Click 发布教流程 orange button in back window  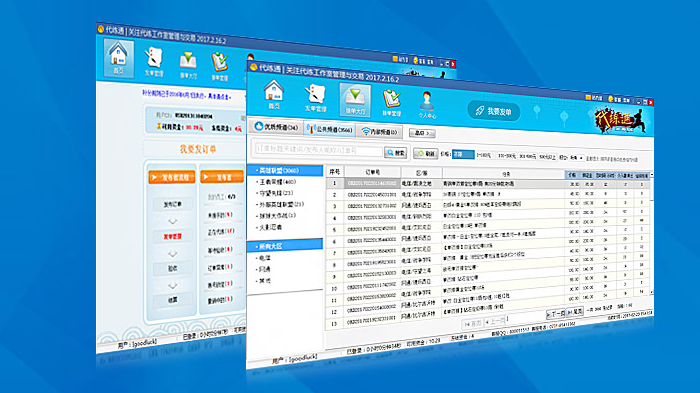click(x=172, y=177)
